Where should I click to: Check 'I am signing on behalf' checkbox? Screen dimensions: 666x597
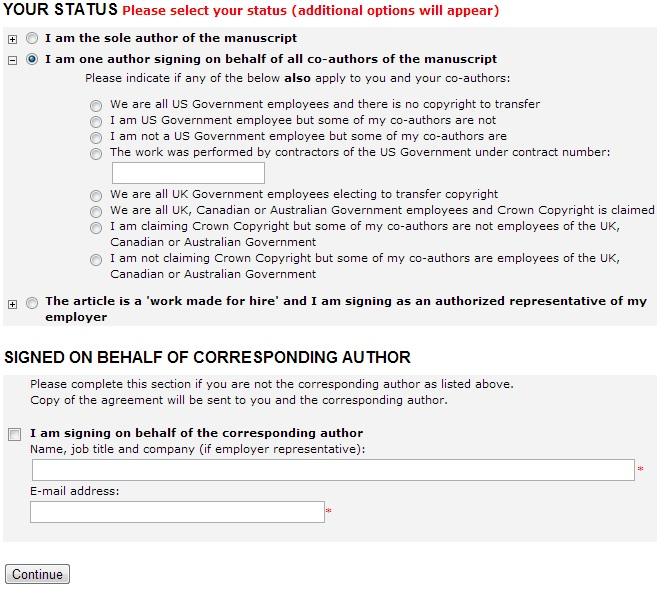(14, 434)
